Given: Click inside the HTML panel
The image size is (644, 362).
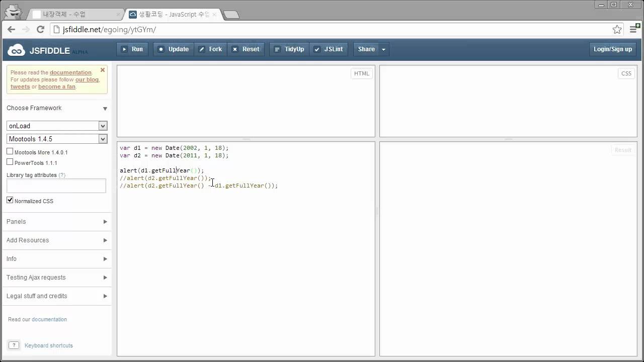Looking at the screenshot, I should [x=246, y=101].
